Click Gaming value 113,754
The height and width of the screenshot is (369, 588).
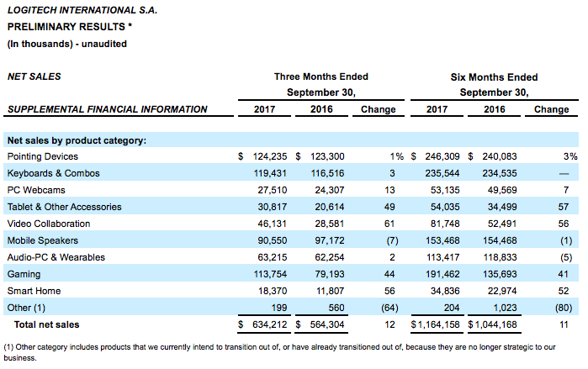(x=270, y=274)
